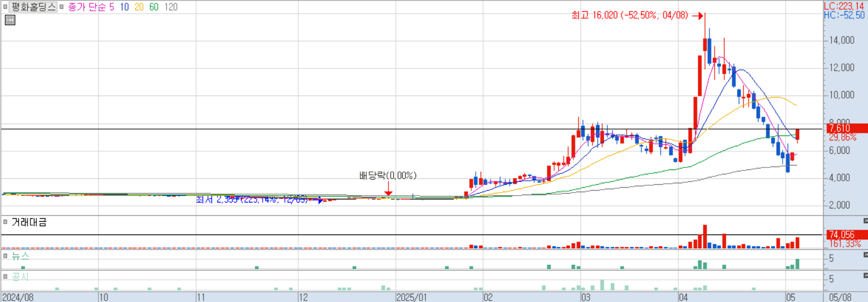The width and height of the screenshot is (868, 302).
Task: Click the 10,000 price axis label
Action: click(x=842, y=95)
